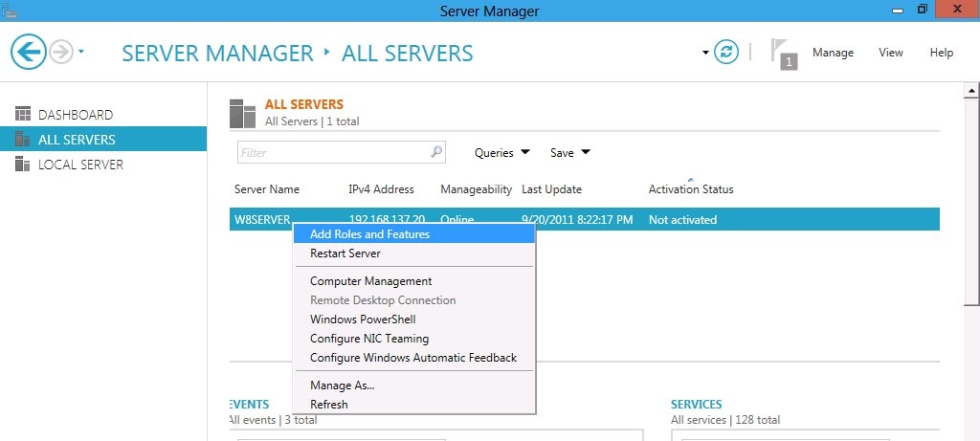Viewport: 980px width, 441px height.
Task: Open the Manage menu
Action: [833, 54]
